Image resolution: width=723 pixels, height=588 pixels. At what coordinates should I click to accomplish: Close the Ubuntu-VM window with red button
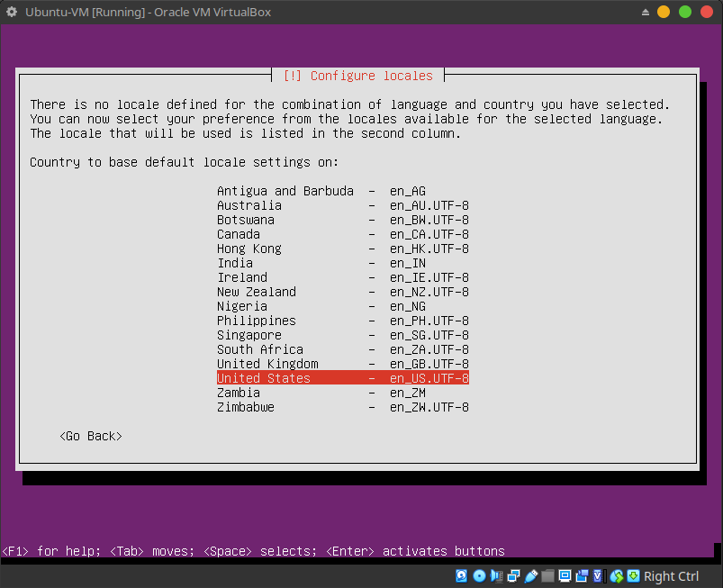pos(707,12)
